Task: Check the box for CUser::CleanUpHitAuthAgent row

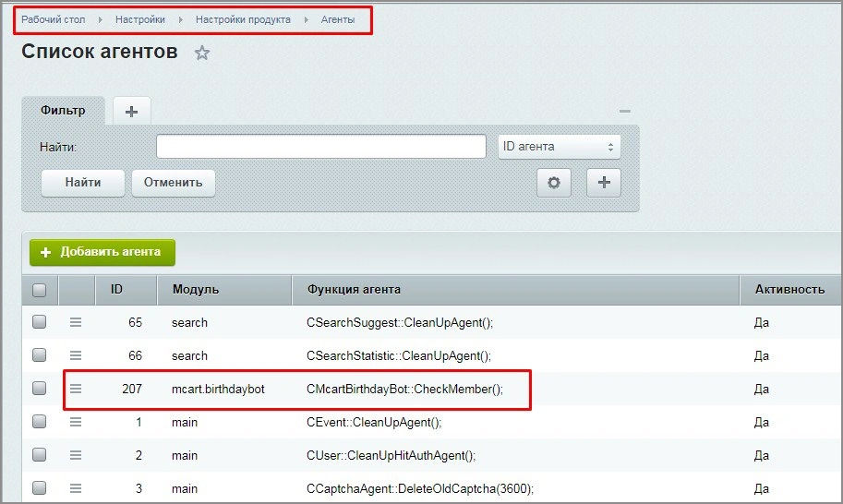Action: (x=40, y=455)
